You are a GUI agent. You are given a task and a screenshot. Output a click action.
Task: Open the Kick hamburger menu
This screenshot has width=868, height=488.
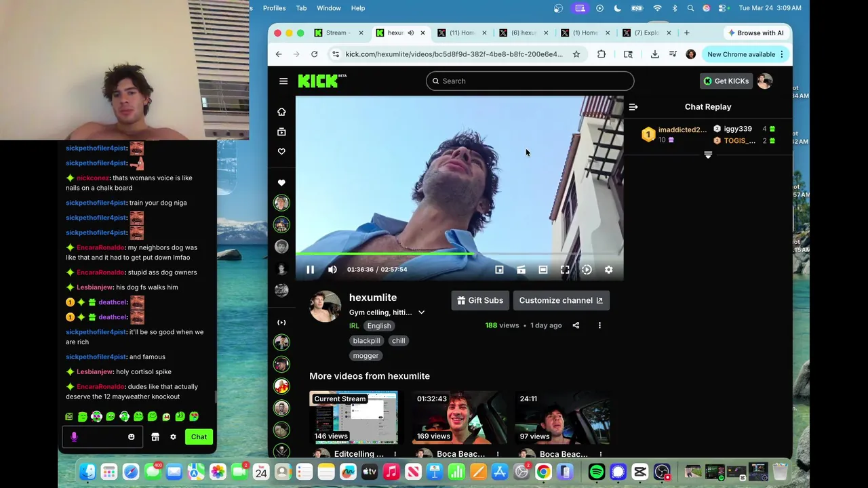tap(283, 81)
